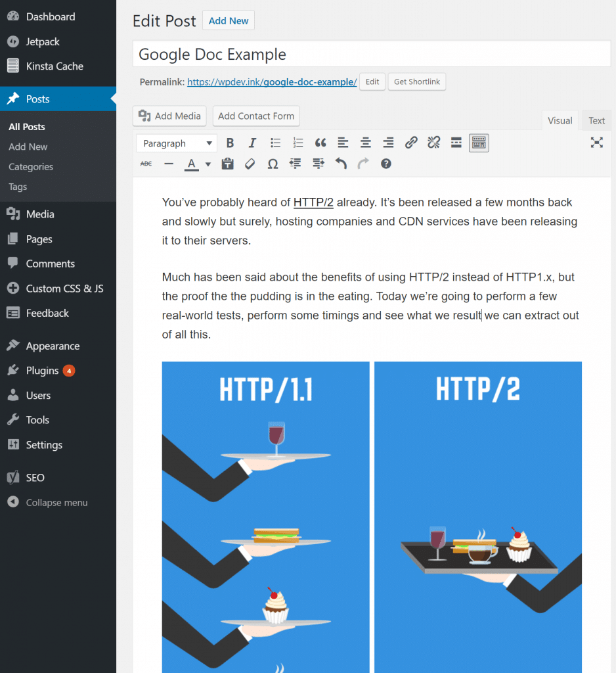This screenshot has width=616, height=673.
Task: Clear formatting with eraser icon
Action: click(250, 164)
